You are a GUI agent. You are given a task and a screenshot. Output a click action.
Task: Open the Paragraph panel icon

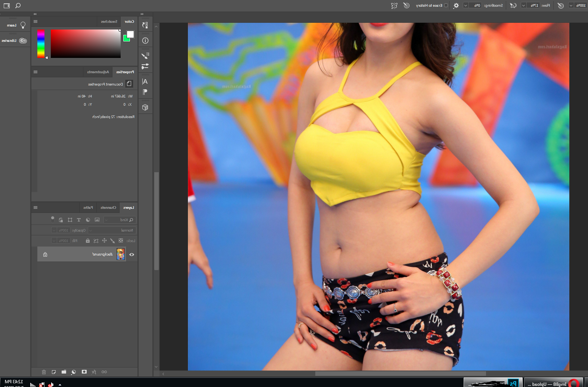pos(145,92)
